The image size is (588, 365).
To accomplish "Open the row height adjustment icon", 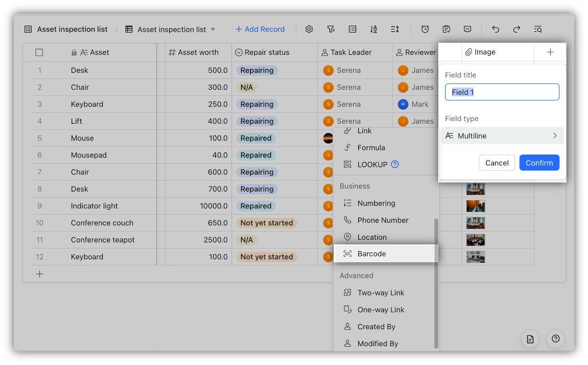I will point(395,29).
